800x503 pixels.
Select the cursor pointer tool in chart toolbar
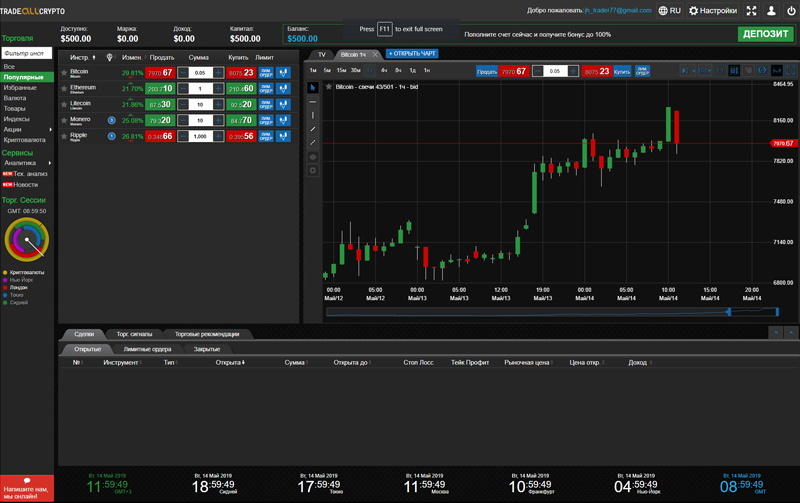[313, 88]
